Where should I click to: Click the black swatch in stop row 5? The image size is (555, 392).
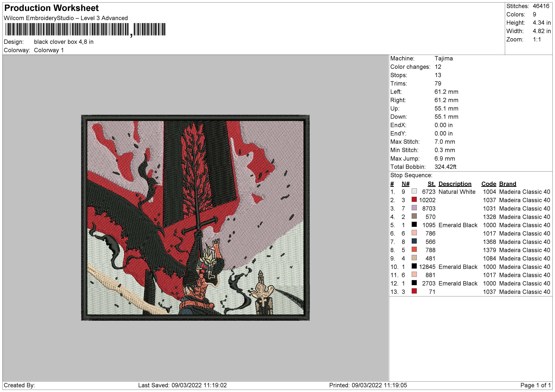tap(414, 224)
